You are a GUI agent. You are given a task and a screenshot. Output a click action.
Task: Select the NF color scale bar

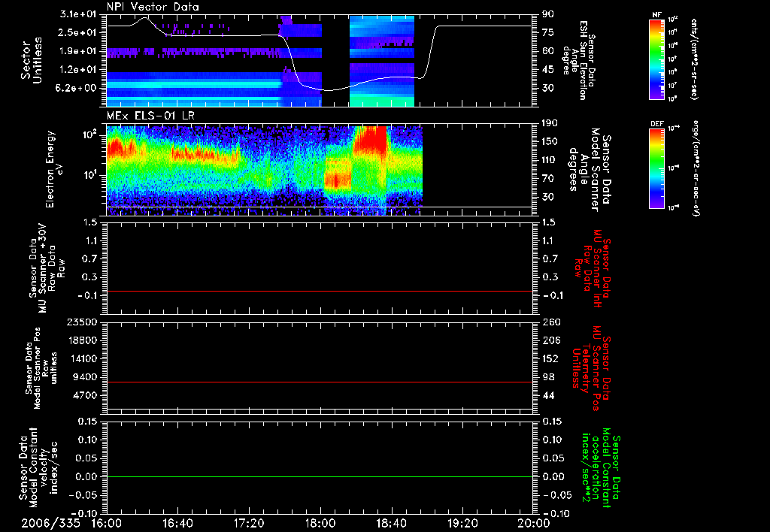point(657,59)
